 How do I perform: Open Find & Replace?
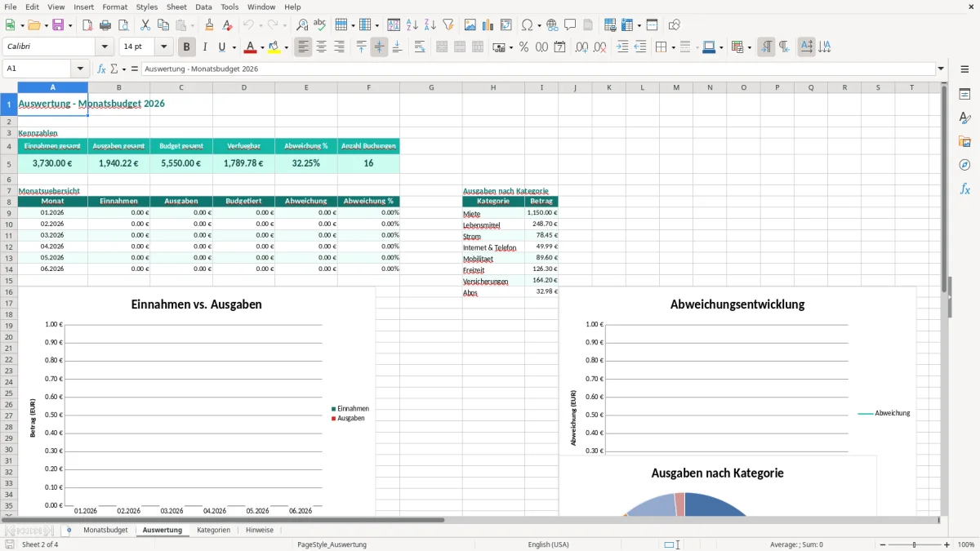point(302,25)
